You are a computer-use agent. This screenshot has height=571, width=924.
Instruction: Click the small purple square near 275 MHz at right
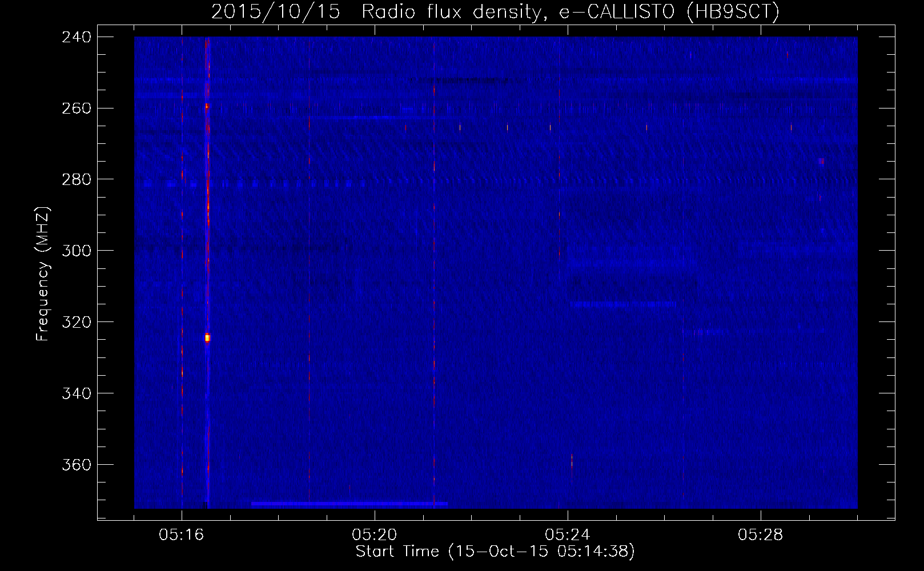[821, 162]
